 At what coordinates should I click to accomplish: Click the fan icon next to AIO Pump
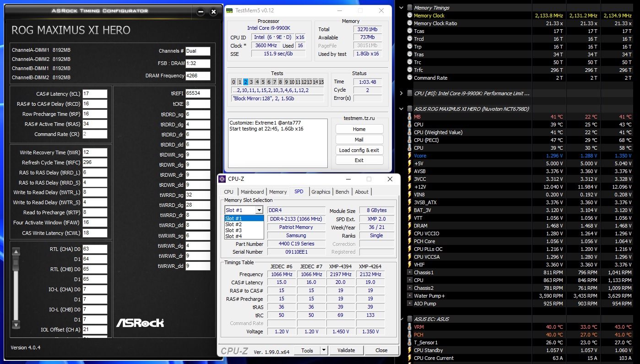(x=410, y=304)
